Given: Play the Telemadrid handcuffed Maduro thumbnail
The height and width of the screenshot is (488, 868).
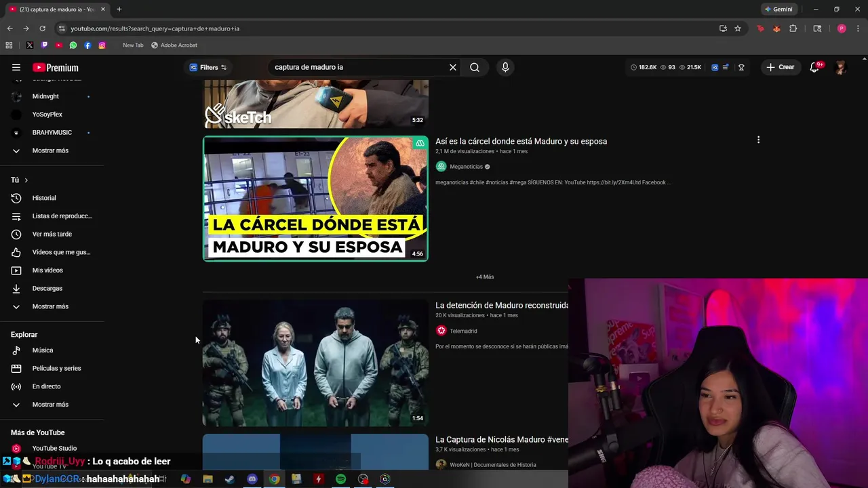Looking at the screenshot, I should tap(315, 363).
